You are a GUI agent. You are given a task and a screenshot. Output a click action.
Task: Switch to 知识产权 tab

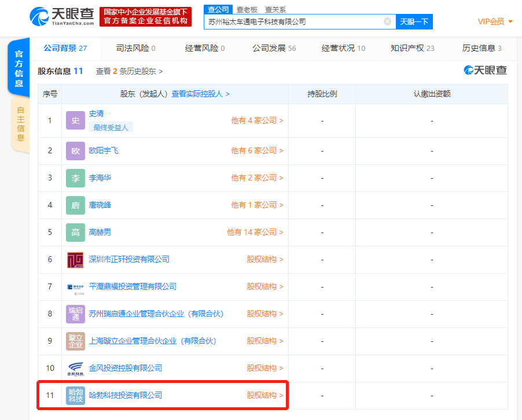(x=413, y=48)
